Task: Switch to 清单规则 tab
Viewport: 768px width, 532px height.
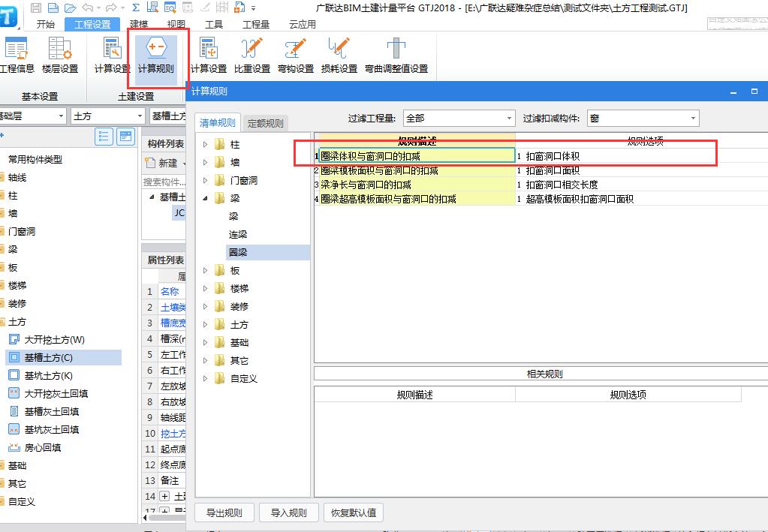Action: (218, 123)
